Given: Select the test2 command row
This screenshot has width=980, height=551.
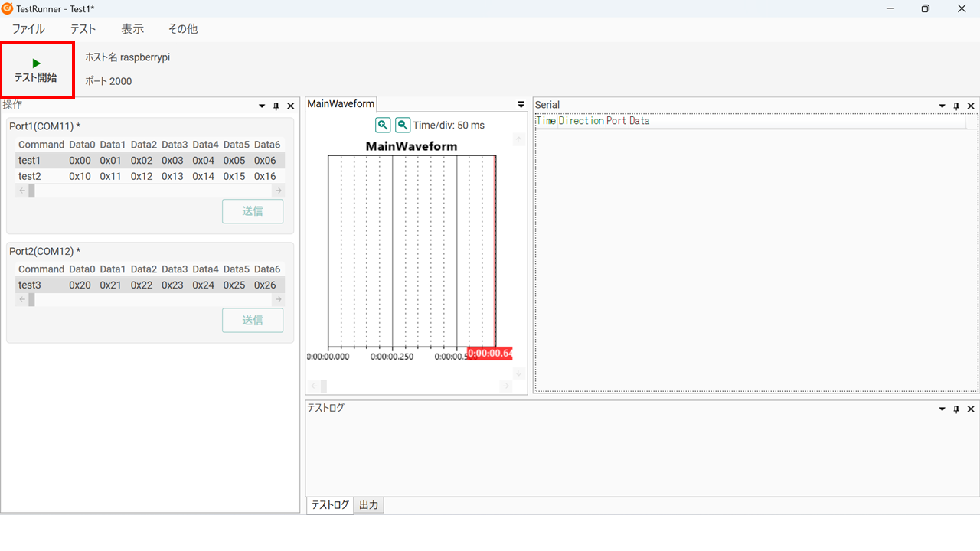Looking at the screenshot, I should tap(30, 176).
